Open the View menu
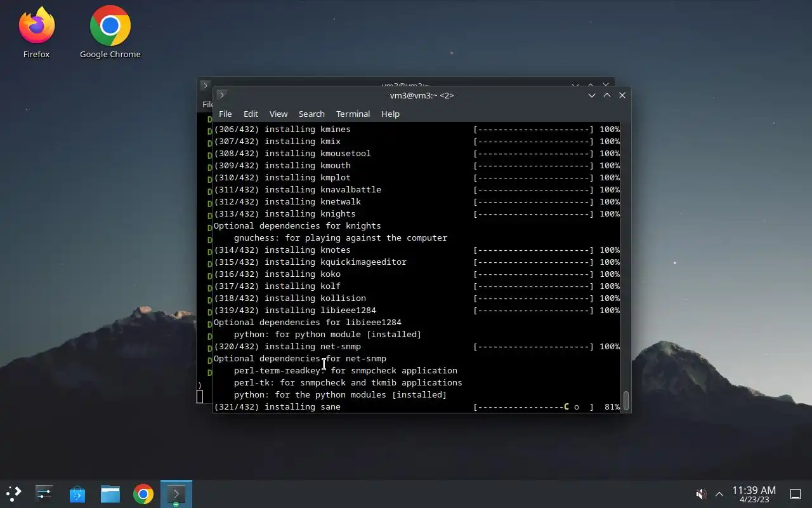The height and width of the screenshot is (508, 812). click(278, 114)
